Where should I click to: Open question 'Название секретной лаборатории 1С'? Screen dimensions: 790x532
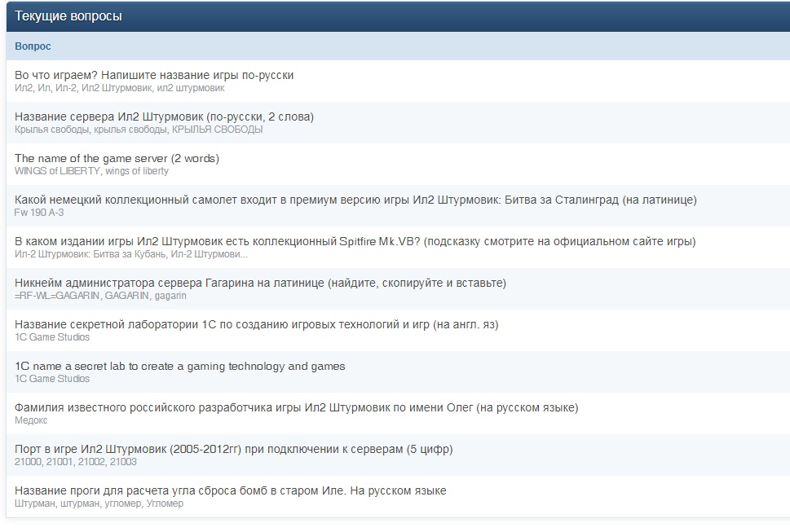pos(257,324)
